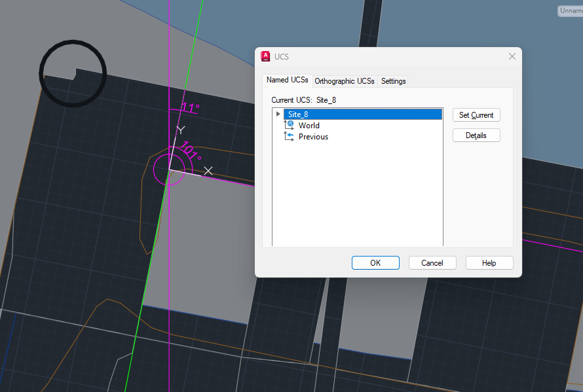Select the World entry in UCS list
Screen dimensions: 583x392
[309, 126]
